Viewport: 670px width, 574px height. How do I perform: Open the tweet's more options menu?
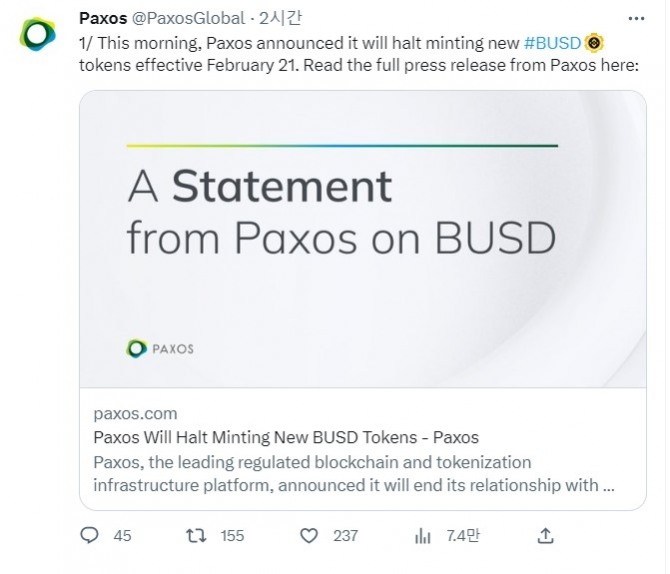click(x=635, y=18)
